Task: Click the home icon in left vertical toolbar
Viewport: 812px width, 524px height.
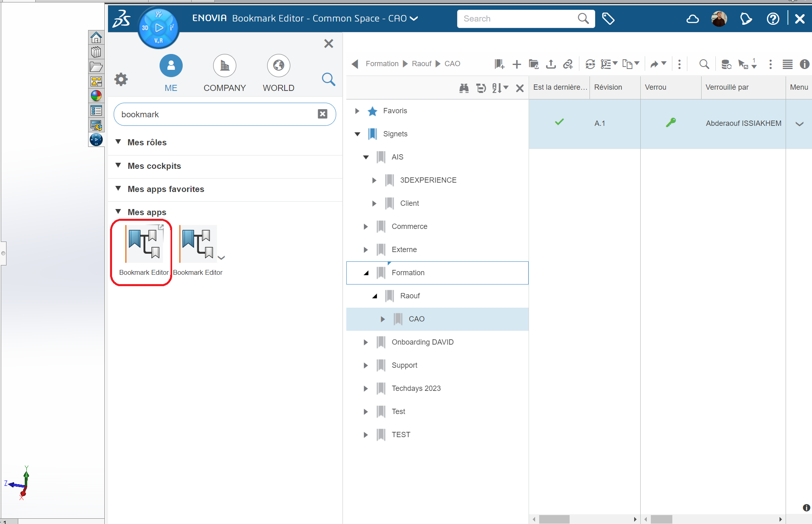Action: 96,37
